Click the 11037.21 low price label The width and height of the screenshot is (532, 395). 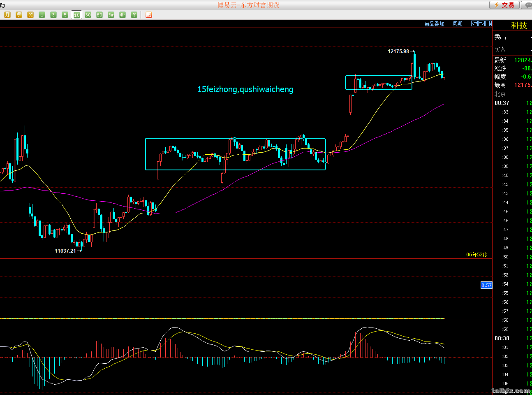click(x=65, y=251)
